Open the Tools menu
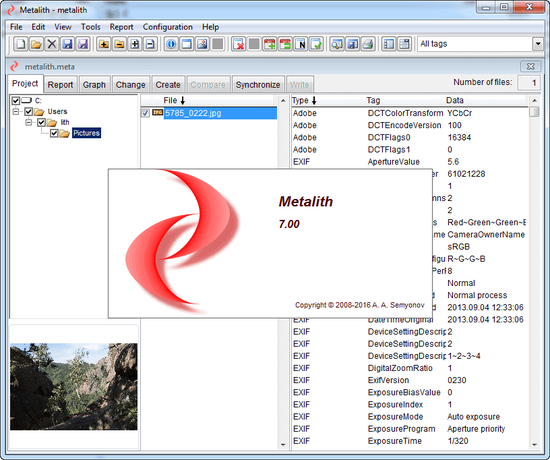 [90, 27]
